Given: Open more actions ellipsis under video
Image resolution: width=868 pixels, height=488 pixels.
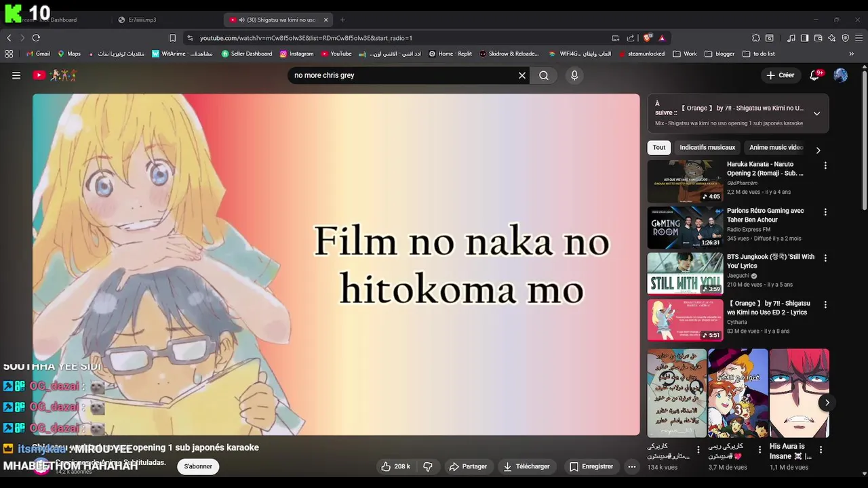Looking at the screenshot, I should point(632,466).
